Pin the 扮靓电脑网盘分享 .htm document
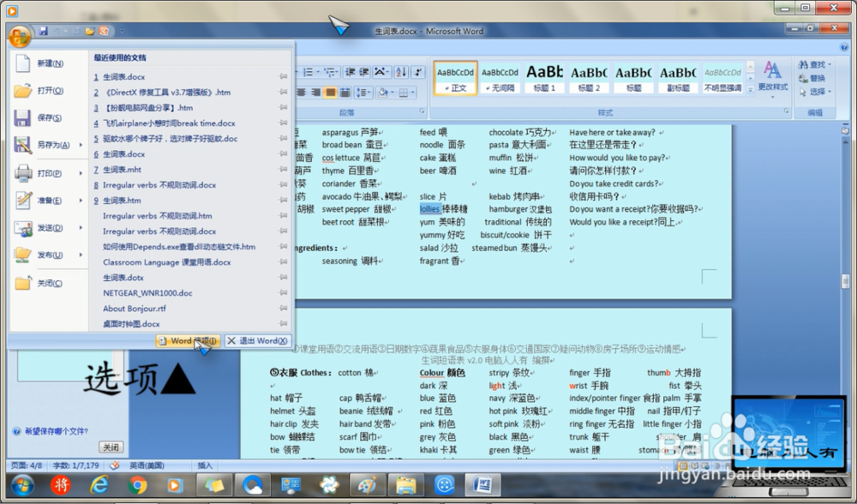The image size is (857, 504). pos(283,108)
